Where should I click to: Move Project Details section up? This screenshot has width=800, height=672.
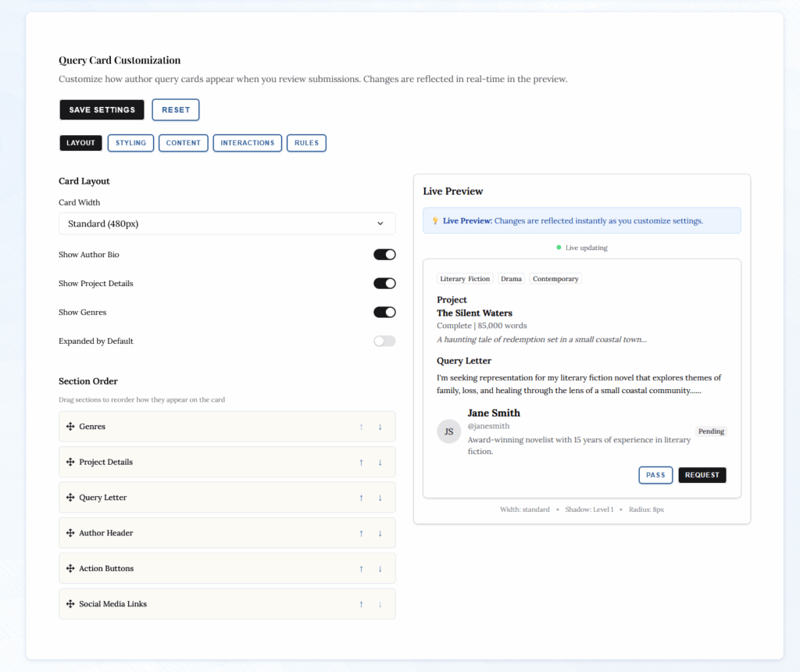tap(361, 463)
